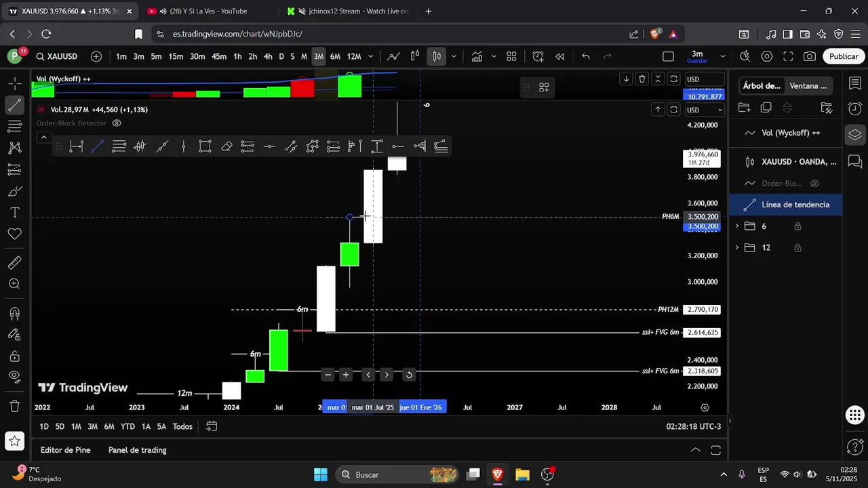Switch to the Ventana tab

pos(808,86)
